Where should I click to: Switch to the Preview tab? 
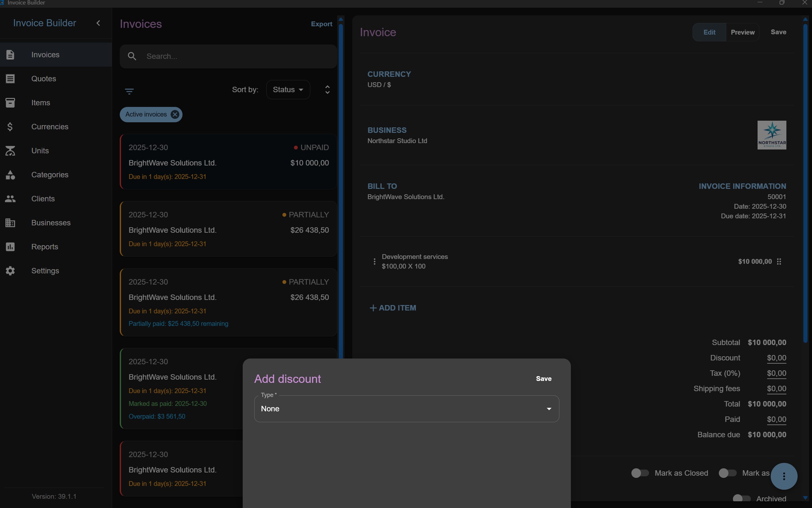point(743,32)
